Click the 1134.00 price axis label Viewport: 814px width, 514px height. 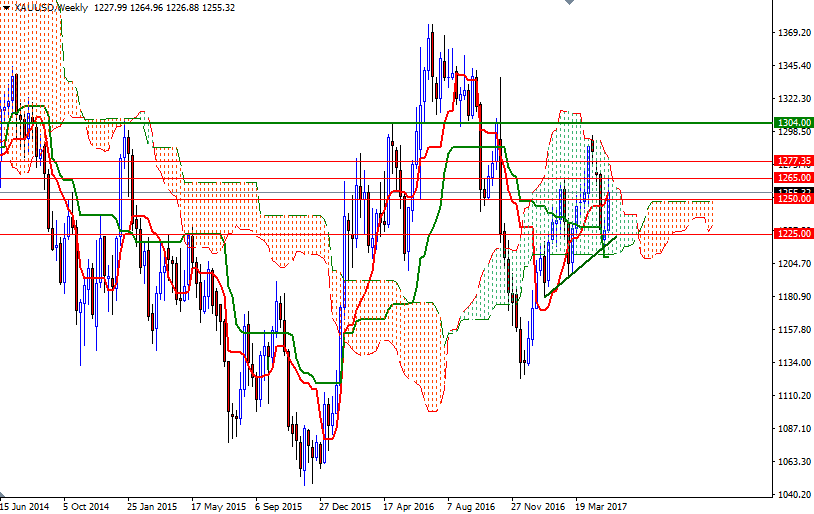click(794, 362)
